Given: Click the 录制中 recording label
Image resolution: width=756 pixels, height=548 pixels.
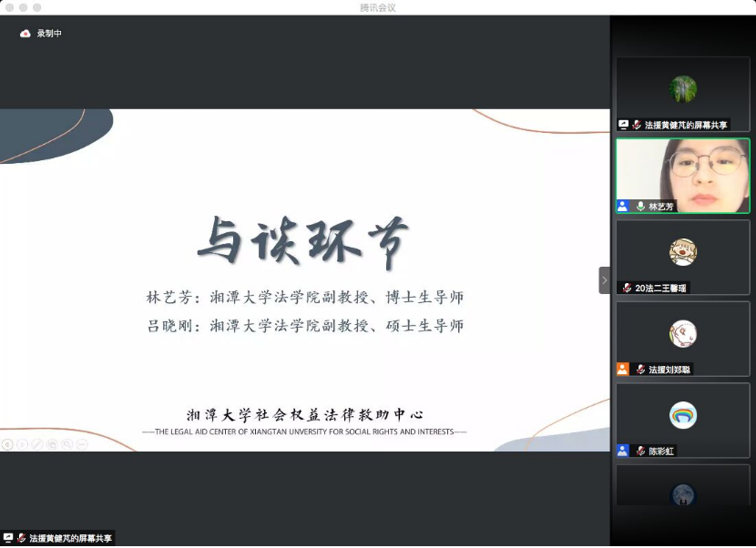Looking at the screenshot, I should [49, 34].
